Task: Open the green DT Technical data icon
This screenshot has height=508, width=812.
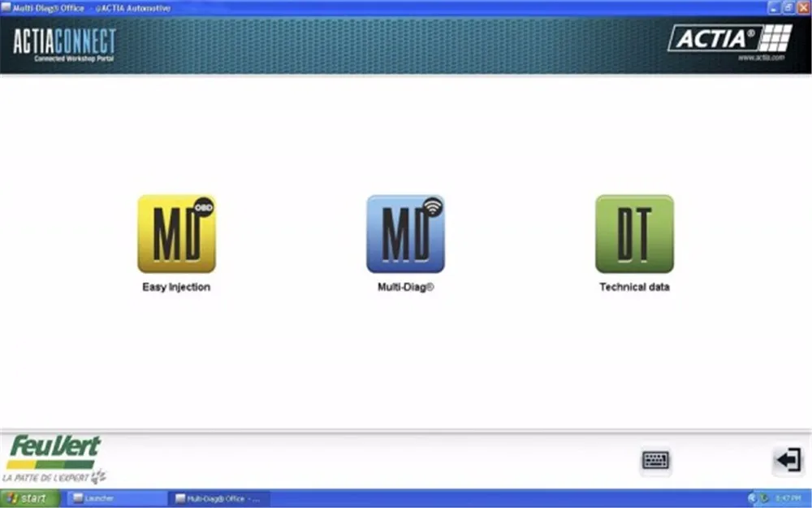Action: click(x=634, y=234)
